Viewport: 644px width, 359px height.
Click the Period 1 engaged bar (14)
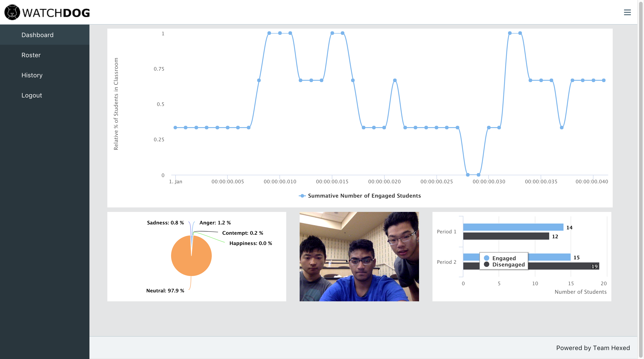513,227
